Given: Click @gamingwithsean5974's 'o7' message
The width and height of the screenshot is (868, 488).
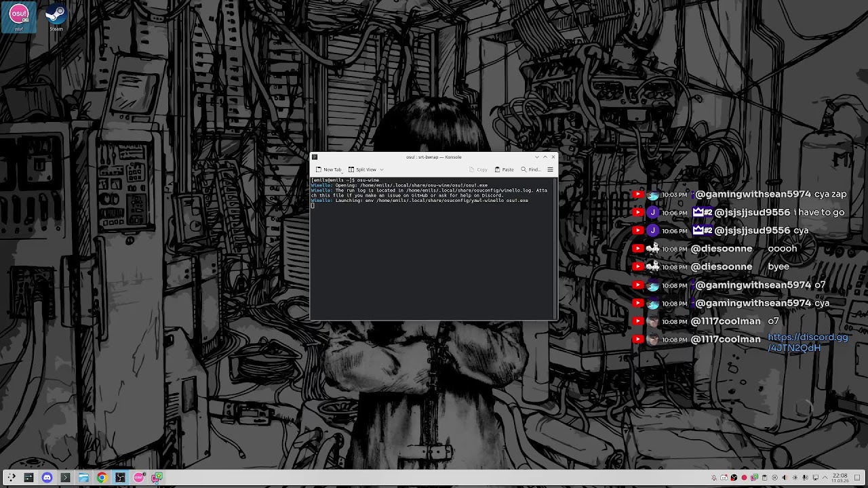Looking at the screenshot, I should [x=820, y=285].
